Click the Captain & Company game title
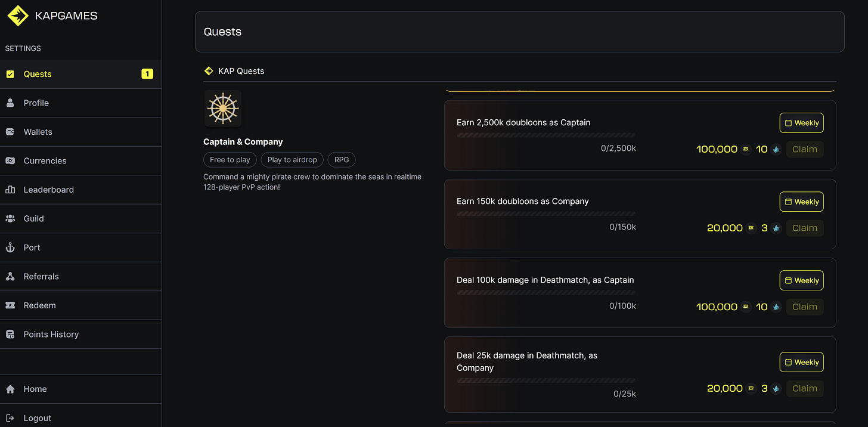This screenshot has width=868, height=427. [243, 142]
